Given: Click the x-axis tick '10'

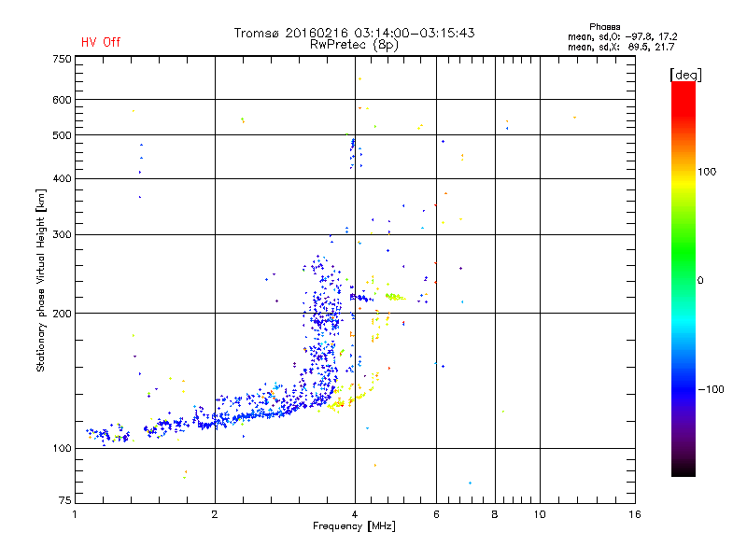Looking at the screenshot, I should pyautogui.click(x=540, y=514).
